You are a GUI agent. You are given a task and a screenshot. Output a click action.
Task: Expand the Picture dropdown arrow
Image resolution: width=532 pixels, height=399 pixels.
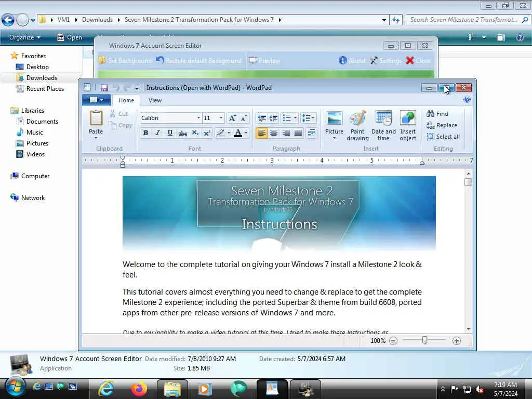tap(334, 138)
